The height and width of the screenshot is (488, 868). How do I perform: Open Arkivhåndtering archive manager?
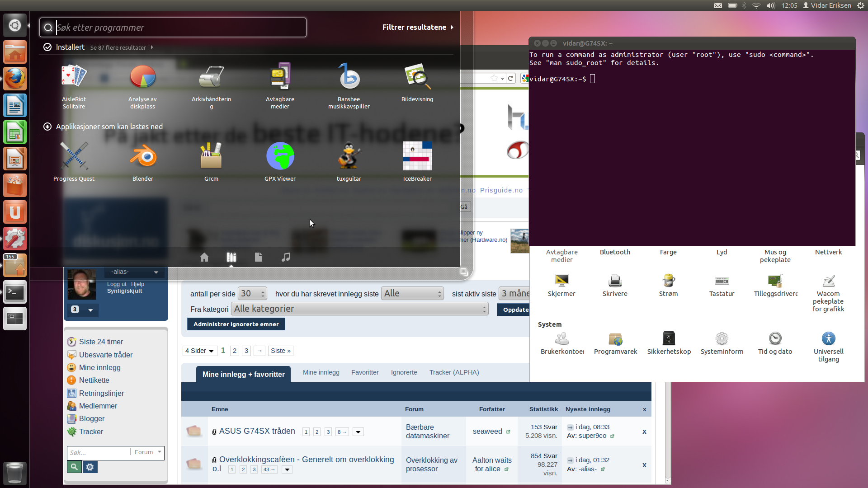[211, 86]
